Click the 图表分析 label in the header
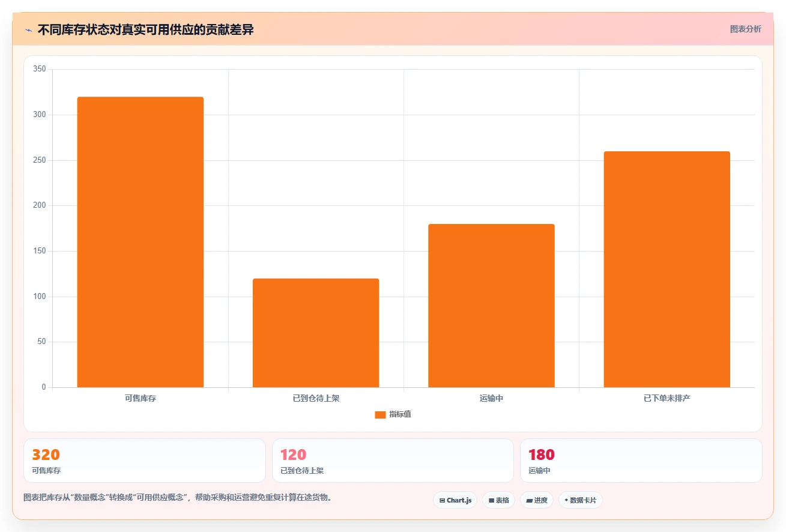The image size is (786, 532). (745, 29)
